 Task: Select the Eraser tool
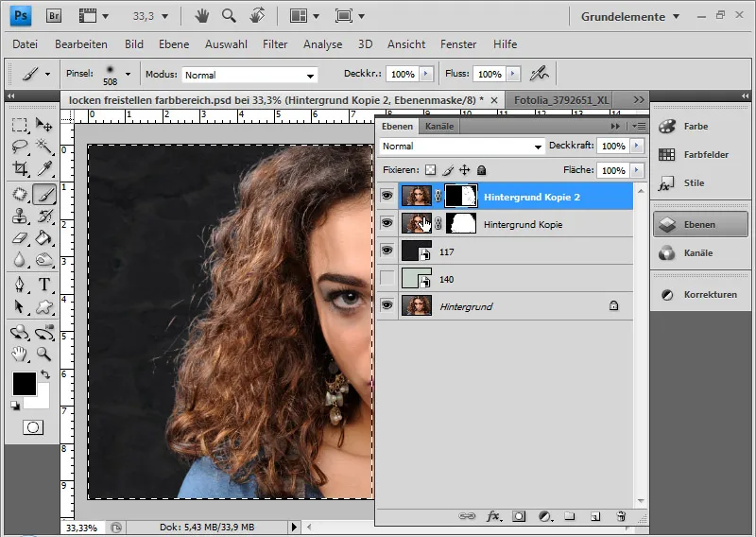click(19, 238)
